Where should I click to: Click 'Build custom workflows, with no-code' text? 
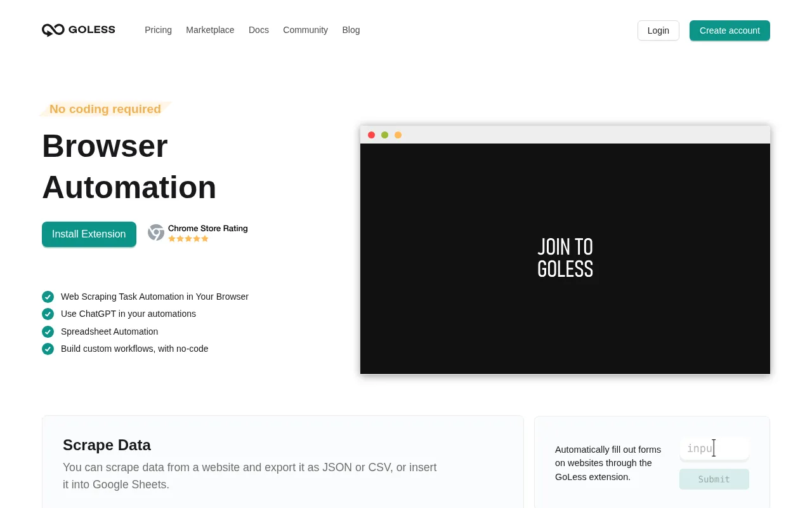click(134, 349)
